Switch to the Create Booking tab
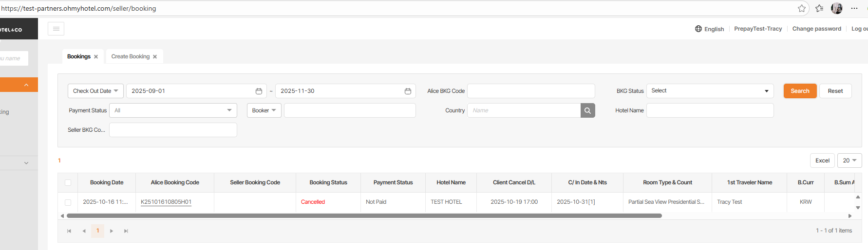868x250 pixels. coord(130,56)
